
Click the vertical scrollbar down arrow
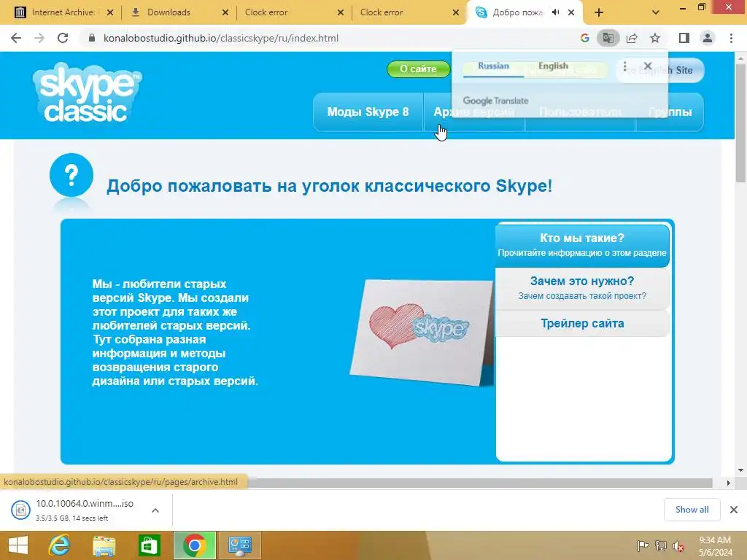pos(741,470)
